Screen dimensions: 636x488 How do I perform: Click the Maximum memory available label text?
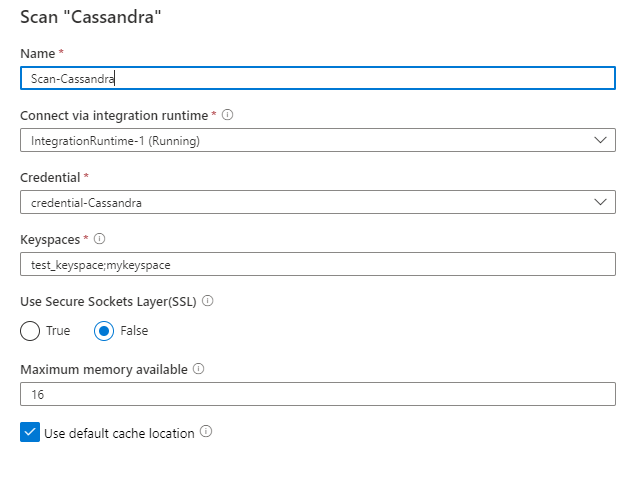(x=104, y=369)
